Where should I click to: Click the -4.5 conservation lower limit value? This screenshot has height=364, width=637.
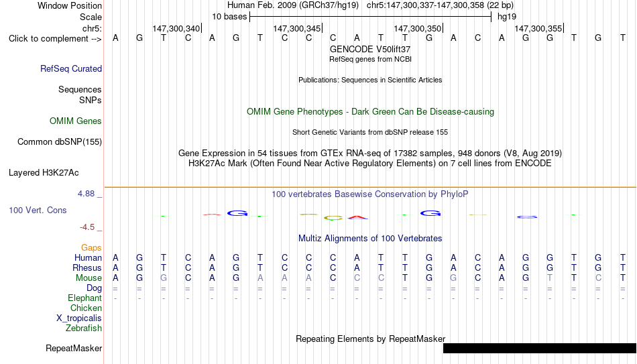(x=87, y=227)
